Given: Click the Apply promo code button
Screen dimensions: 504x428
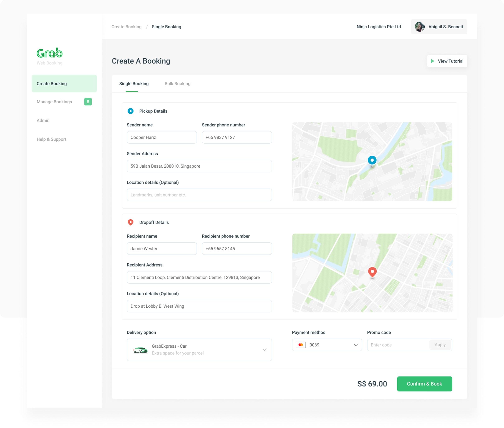Looking at the screenshot, I should click(x=440, y=345).
